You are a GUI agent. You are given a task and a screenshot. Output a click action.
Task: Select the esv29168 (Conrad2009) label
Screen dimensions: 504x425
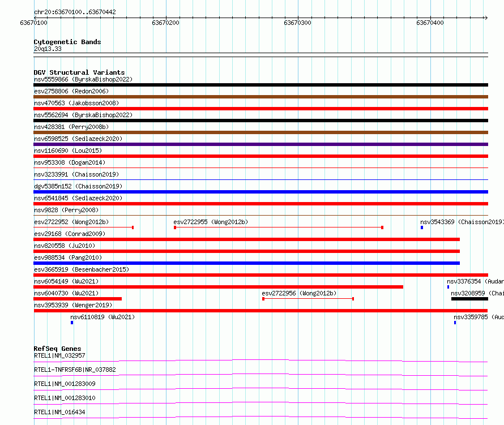pos(70,234)
